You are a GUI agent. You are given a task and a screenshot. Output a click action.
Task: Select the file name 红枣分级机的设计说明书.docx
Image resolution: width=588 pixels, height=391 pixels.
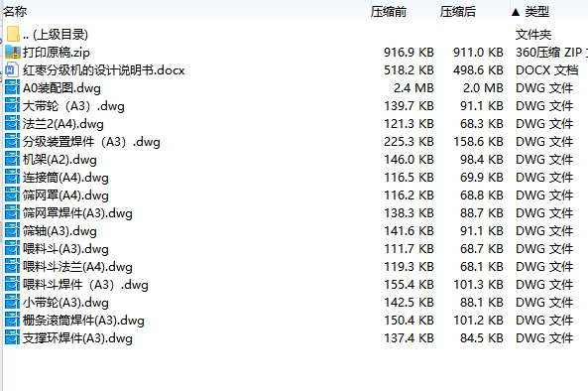pyautogui.click(x=103, y=70)
